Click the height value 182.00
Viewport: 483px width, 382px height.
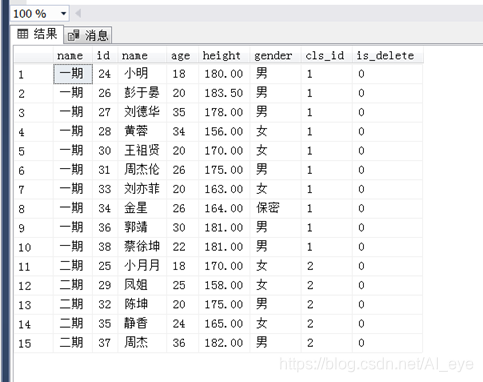pos(224,343)
